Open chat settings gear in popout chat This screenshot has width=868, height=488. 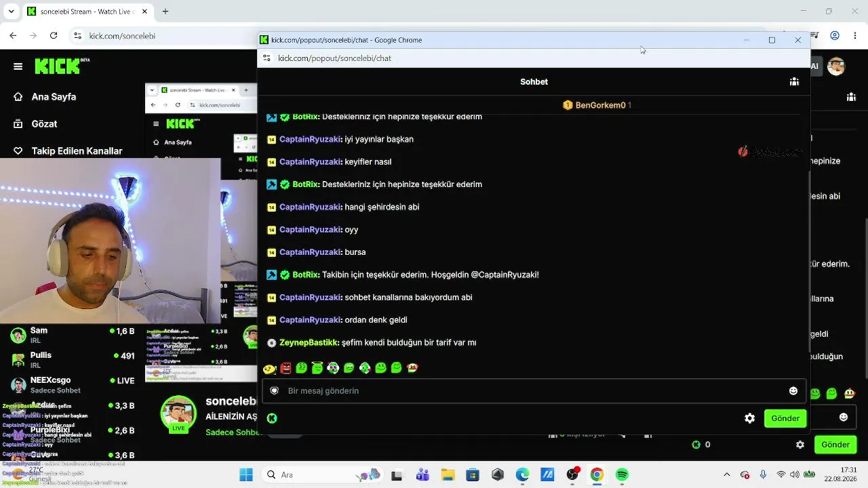[749, 418]
